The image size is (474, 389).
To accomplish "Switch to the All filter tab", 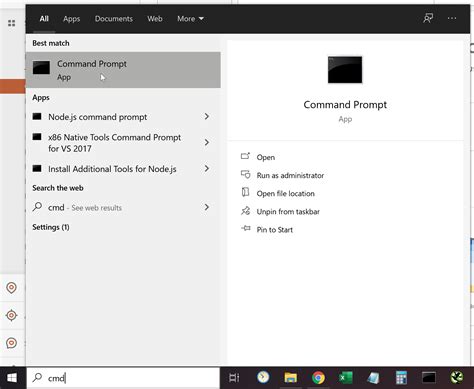I will [x=44, y=19].
